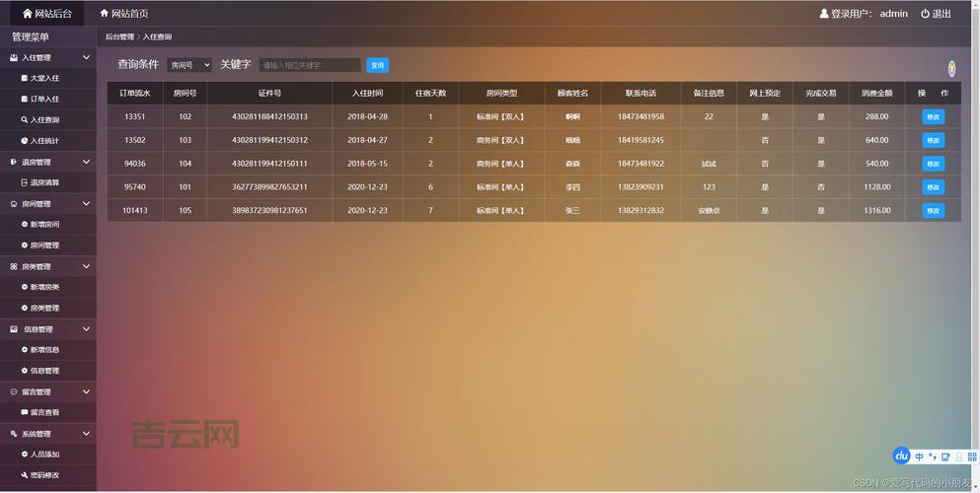Click room number cell 104

click(185, 164)
